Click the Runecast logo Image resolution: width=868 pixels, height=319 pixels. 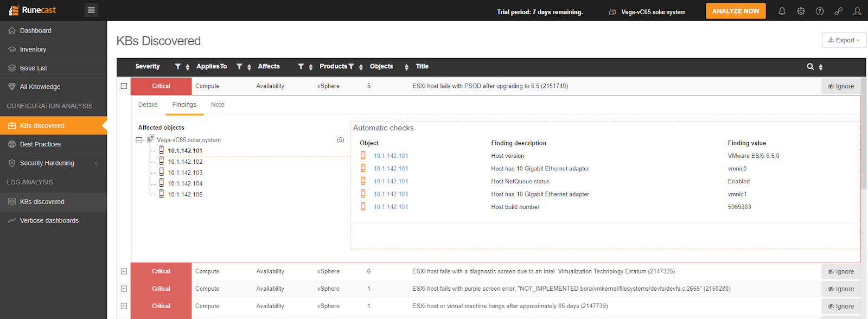point(33,10)
